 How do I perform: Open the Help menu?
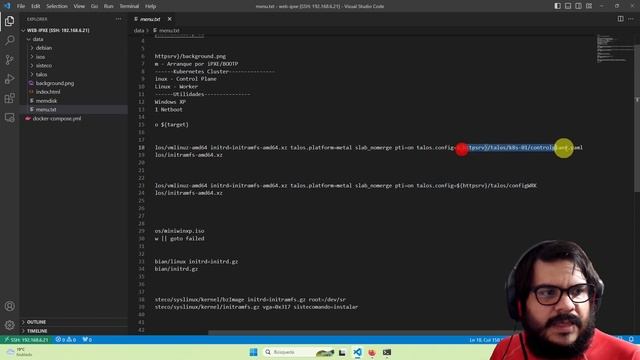pyautogui.click(x=151, y=6)
